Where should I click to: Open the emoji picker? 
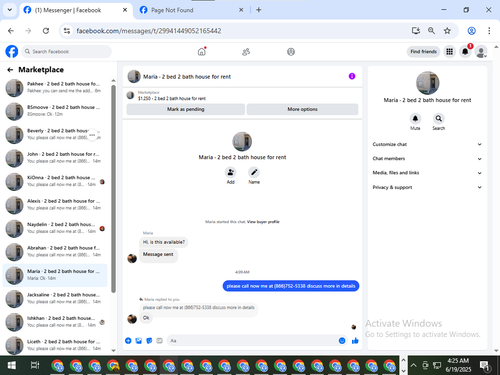coord(342,340)
